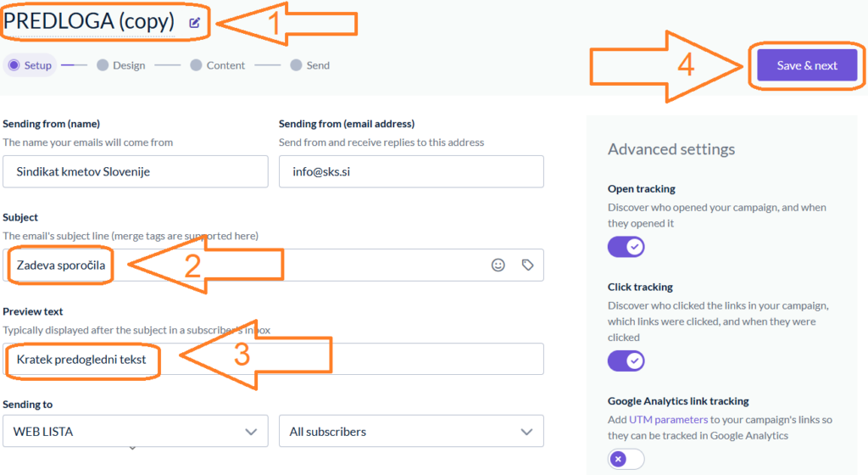This screenshot has width=868, height=475.
Task: Open the All subscribers segment dropdown
Action: 411,432
